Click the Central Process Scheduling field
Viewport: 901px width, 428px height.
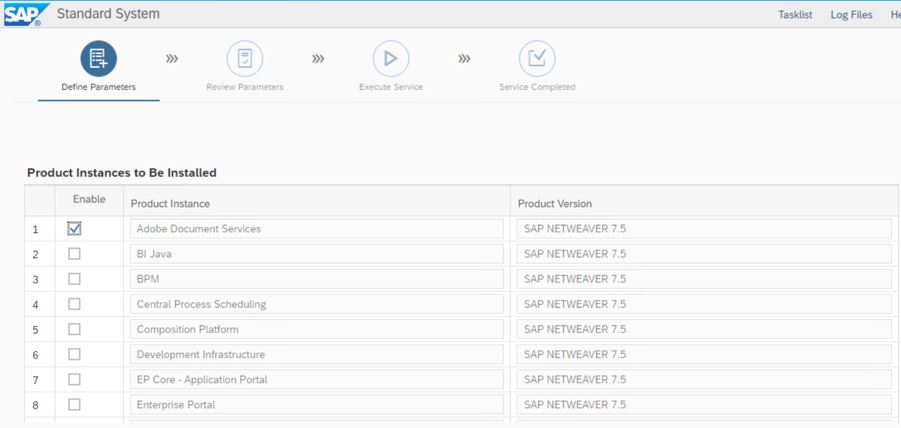[317, 304]
